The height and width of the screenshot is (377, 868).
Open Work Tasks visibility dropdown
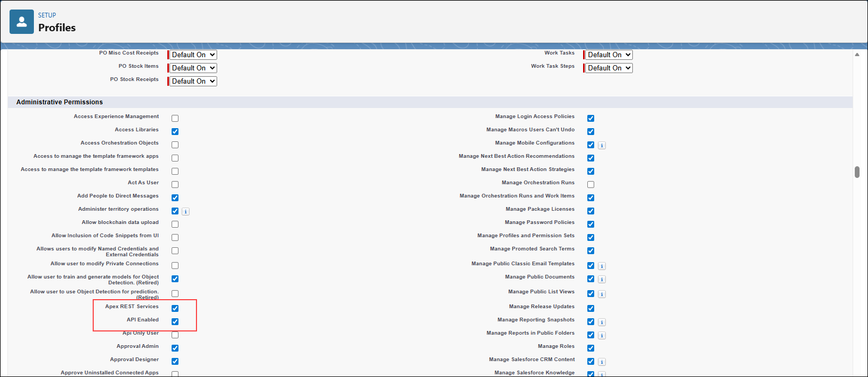(x=609, y=55)
